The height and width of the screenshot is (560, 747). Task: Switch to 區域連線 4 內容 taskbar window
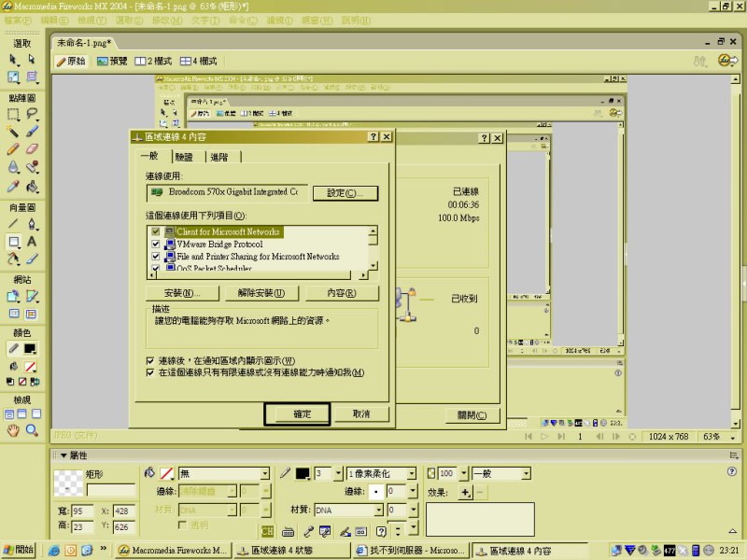[x=529, y=551]
